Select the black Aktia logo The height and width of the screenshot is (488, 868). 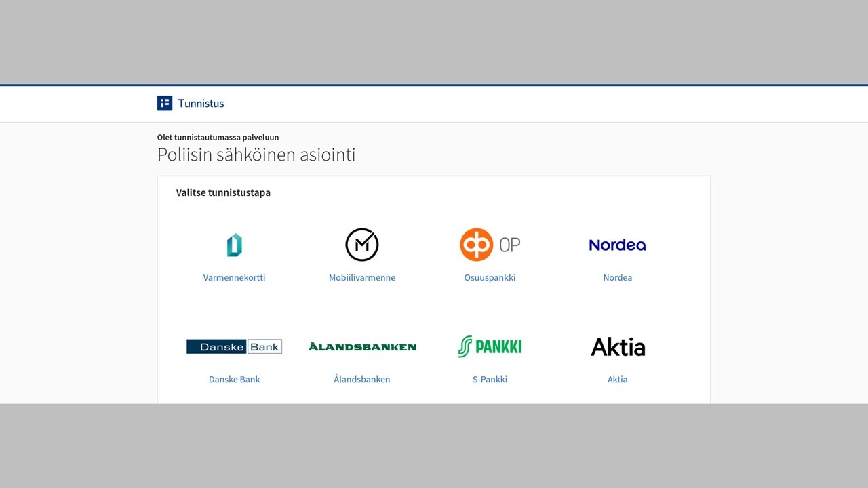tap(617, 346)
